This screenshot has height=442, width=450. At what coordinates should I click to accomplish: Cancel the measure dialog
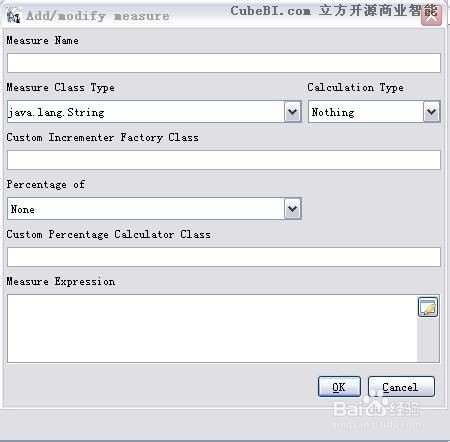[401, 387]
